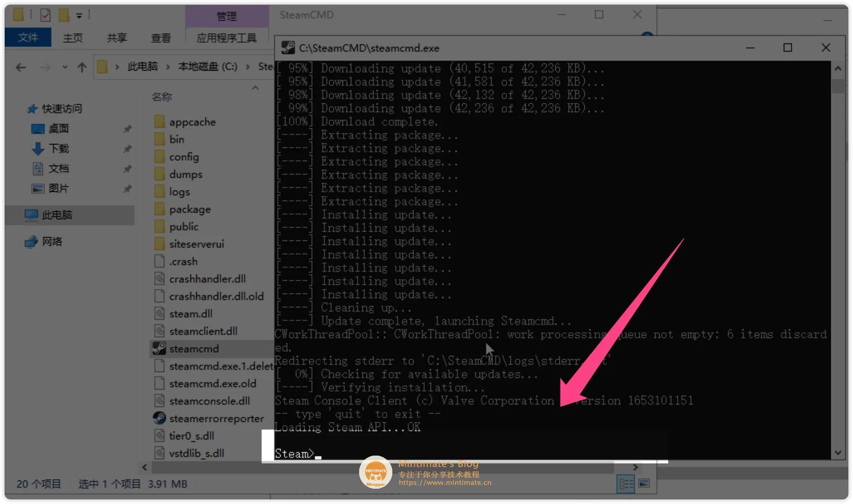The width and height of the screenshot is (853, 504).
Task: Click the 管理 contextual tab
Action: pos(227,17)
